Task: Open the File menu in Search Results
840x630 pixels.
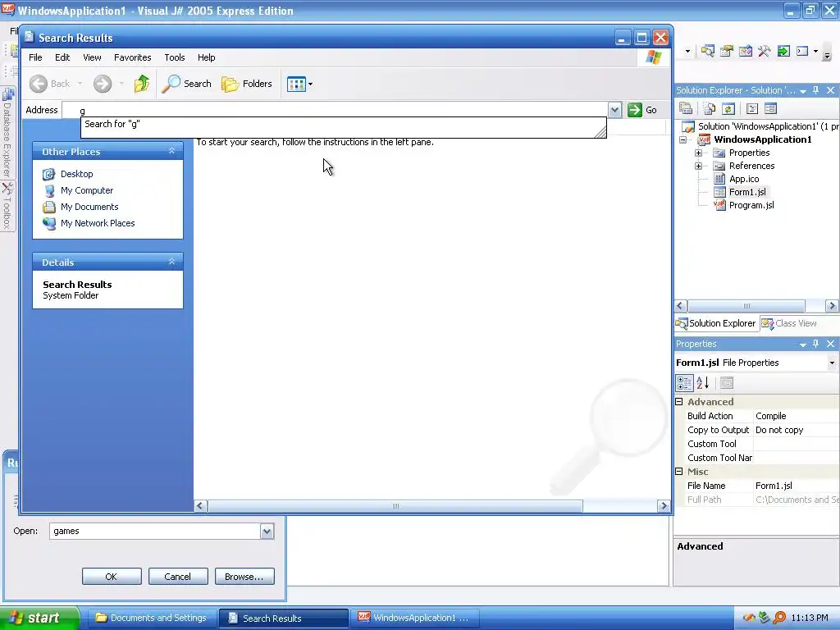Action: tap(35, 57)
